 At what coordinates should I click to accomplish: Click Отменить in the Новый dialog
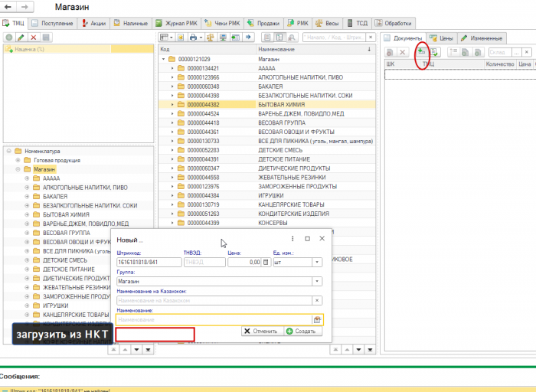[262, 332]
